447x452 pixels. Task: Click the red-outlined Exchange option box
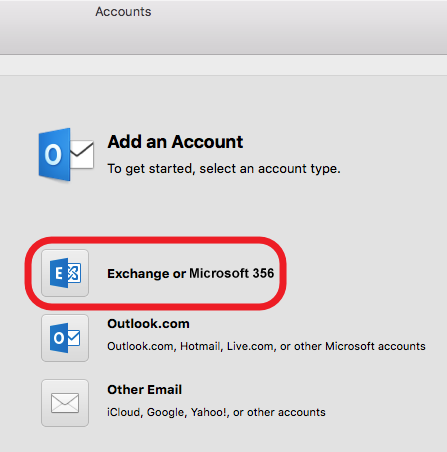(x=156, y=273)
